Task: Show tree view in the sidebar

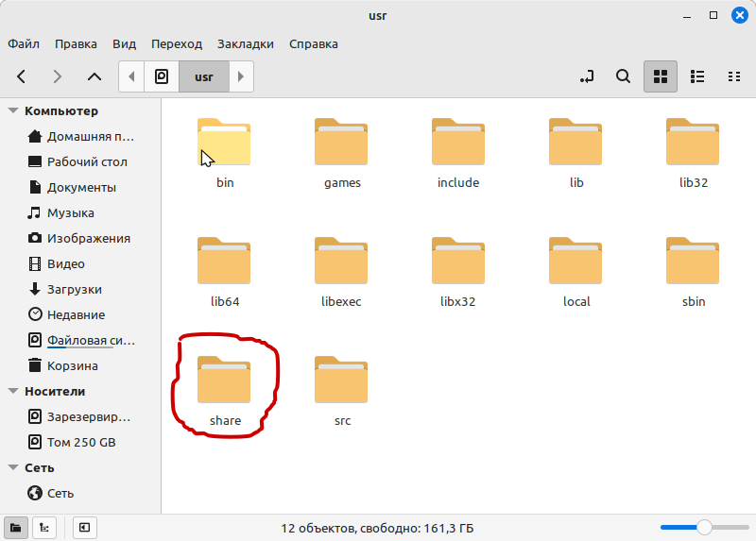Action: 44,528
